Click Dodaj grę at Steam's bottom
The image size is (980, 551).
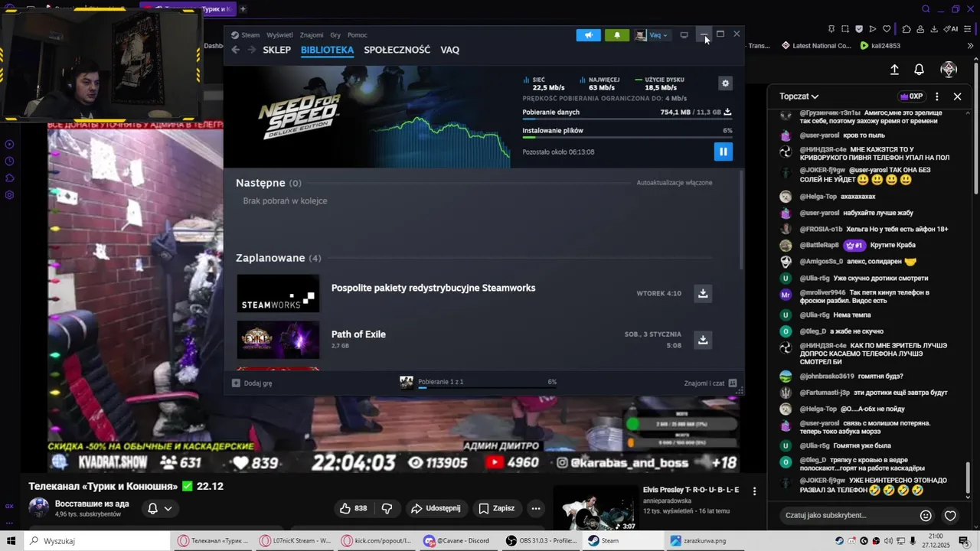coord(252,383)
